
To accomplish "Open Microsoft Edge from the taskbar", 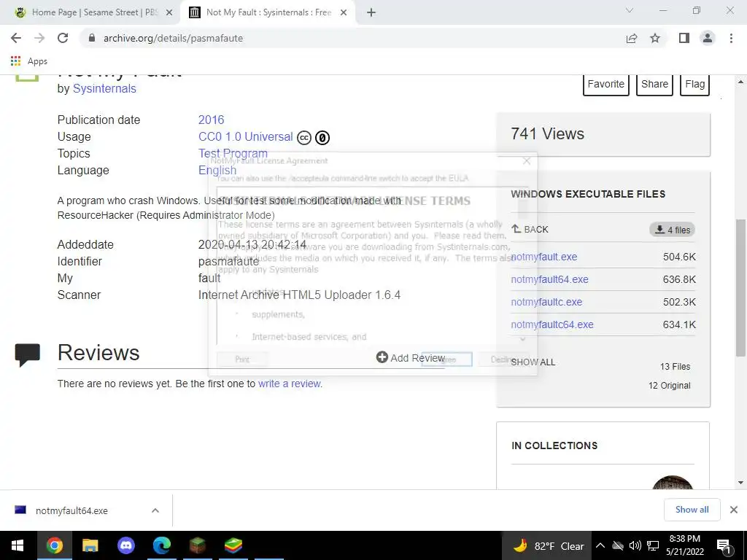I will pos(161,545).
